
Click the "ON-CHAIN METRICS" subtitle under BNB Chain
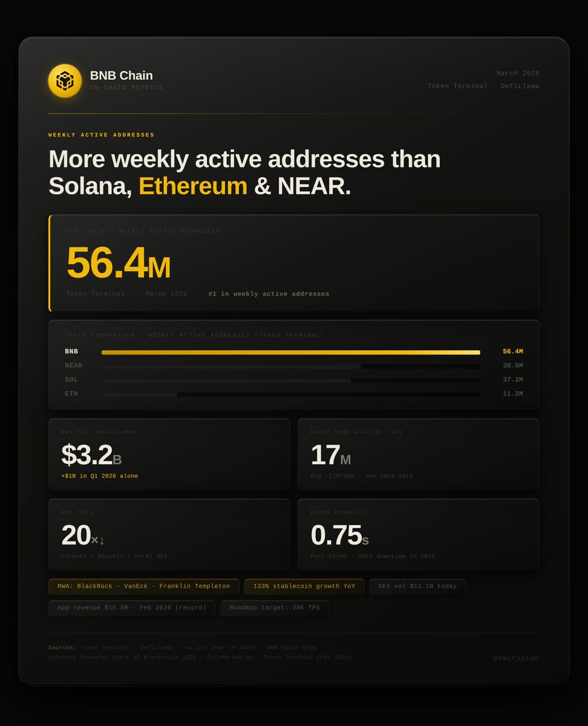click(126, 88)
